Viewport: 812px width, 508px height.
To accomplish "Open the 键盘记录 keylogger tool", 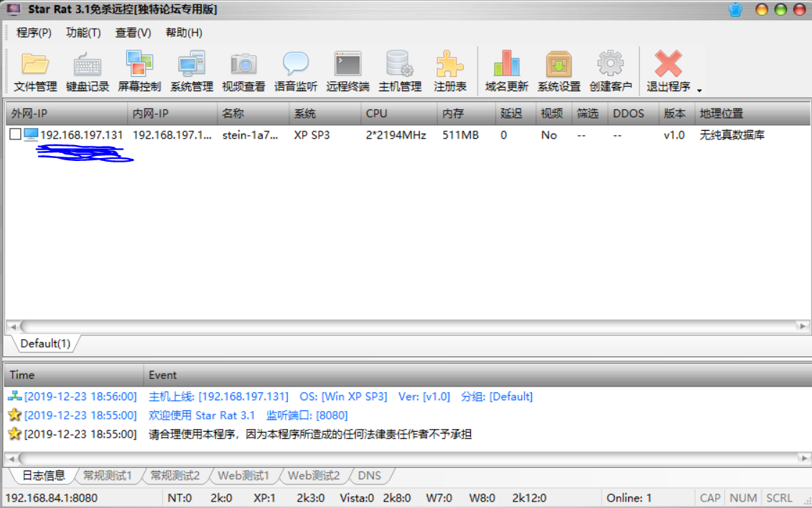I will click(x=88, y=72).
